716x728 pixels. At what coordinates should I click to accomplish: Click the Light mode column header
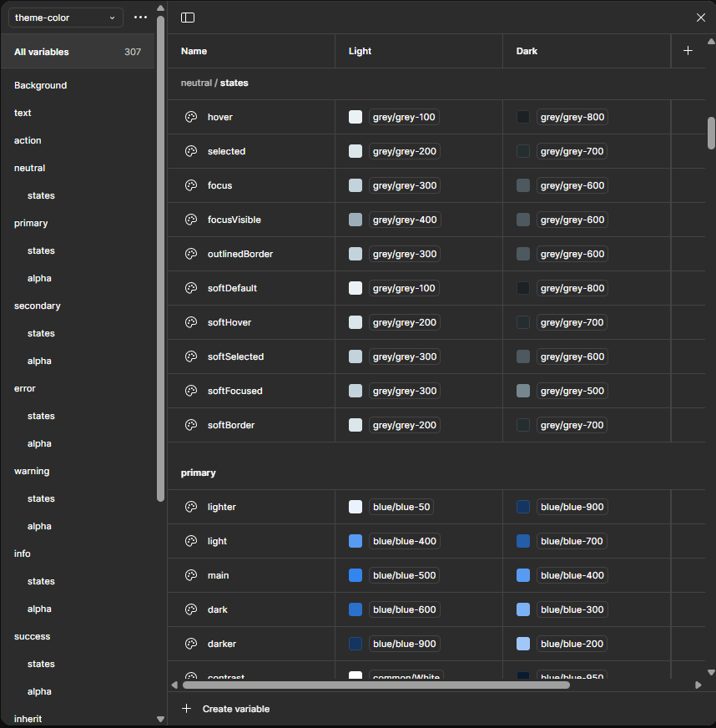point(361,51)
